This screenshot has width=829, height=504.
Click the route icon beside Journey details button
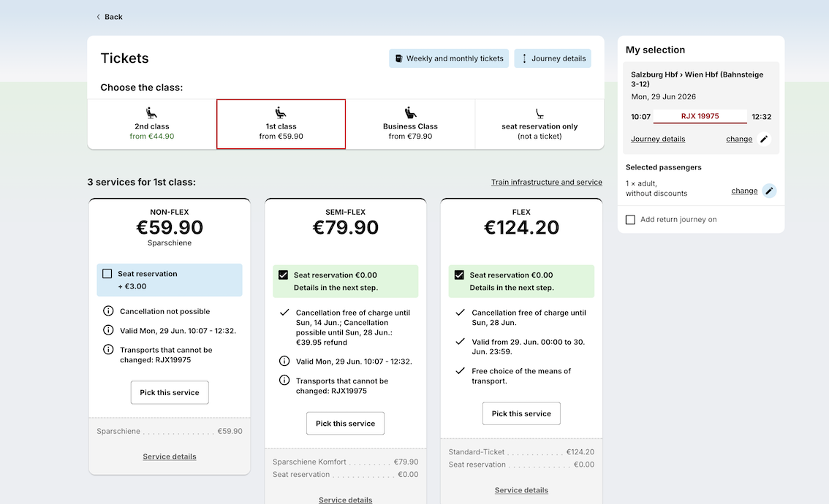524,58
